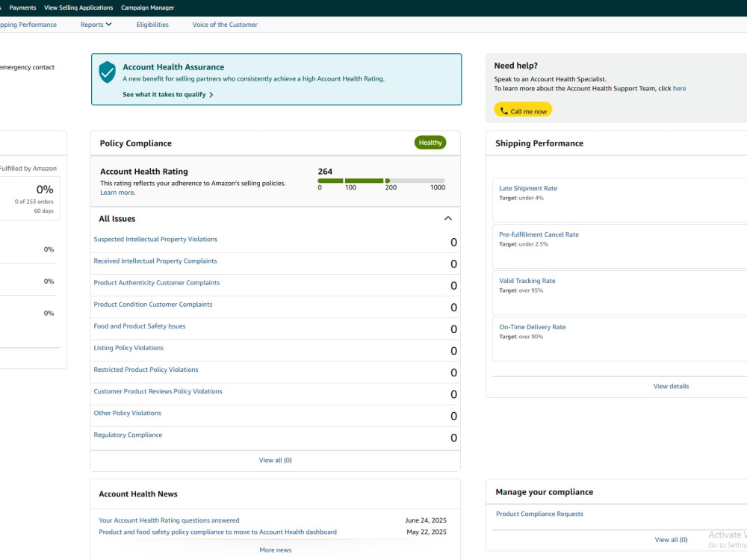Click More news link

tap(276, 550)
